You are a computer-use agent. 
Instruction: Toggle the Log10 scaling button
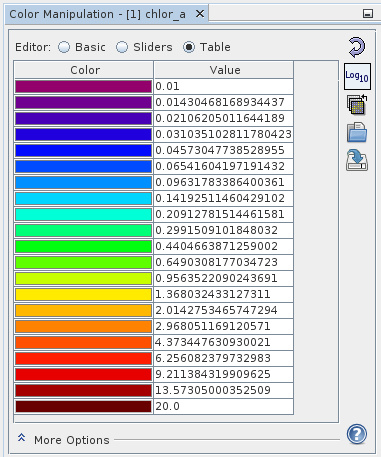click(x=357, y=76)
